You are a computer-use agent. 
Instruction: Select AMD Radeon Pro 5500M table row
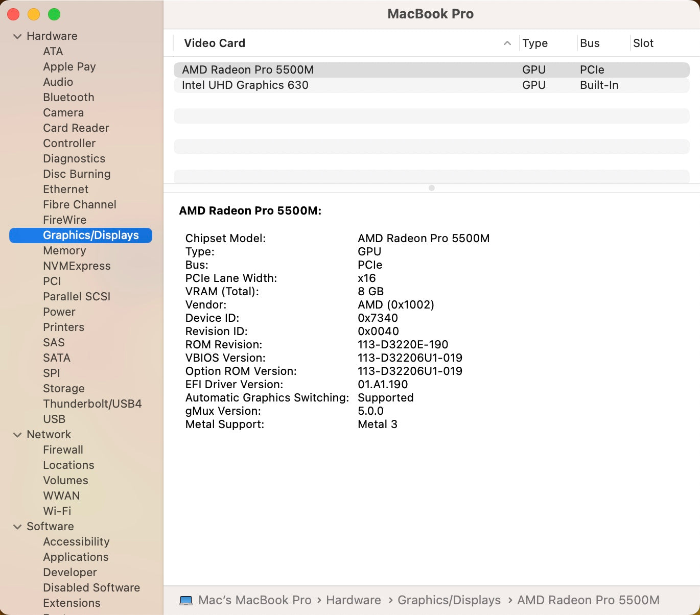(x=432, y=70)
